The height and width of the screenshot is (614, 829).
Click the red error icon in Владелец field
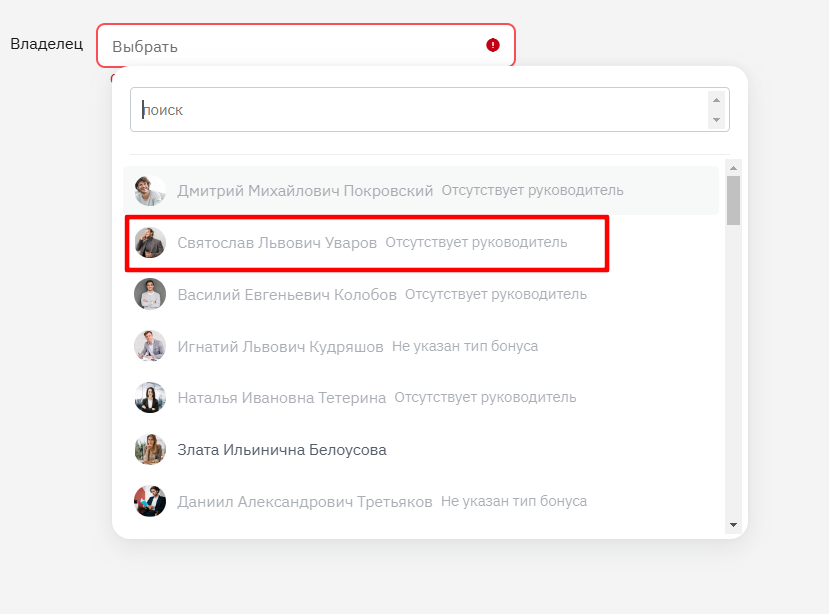493,45
